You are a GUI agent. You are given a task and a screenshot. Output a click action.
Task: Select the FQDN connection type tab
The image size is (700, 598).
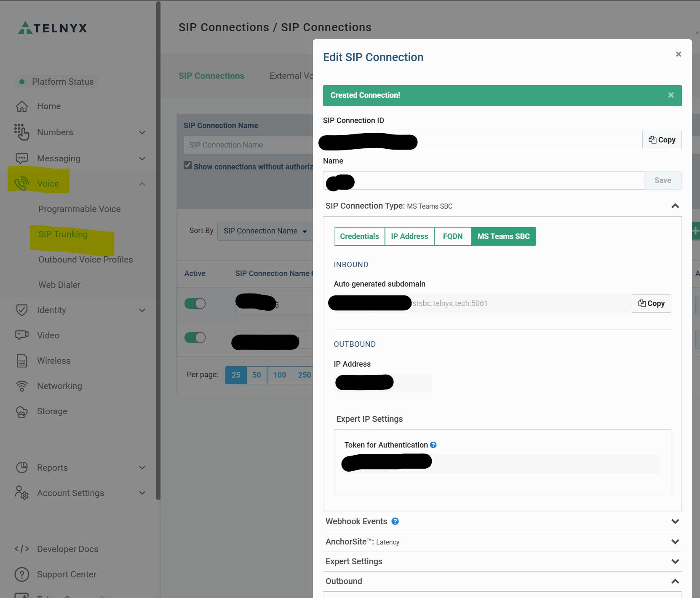(x=453, y=236)
